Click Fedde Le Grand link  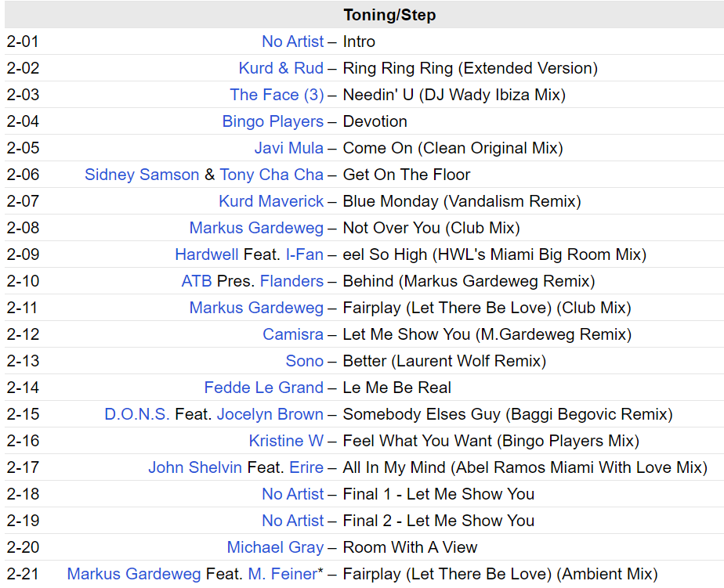(263, 388)
